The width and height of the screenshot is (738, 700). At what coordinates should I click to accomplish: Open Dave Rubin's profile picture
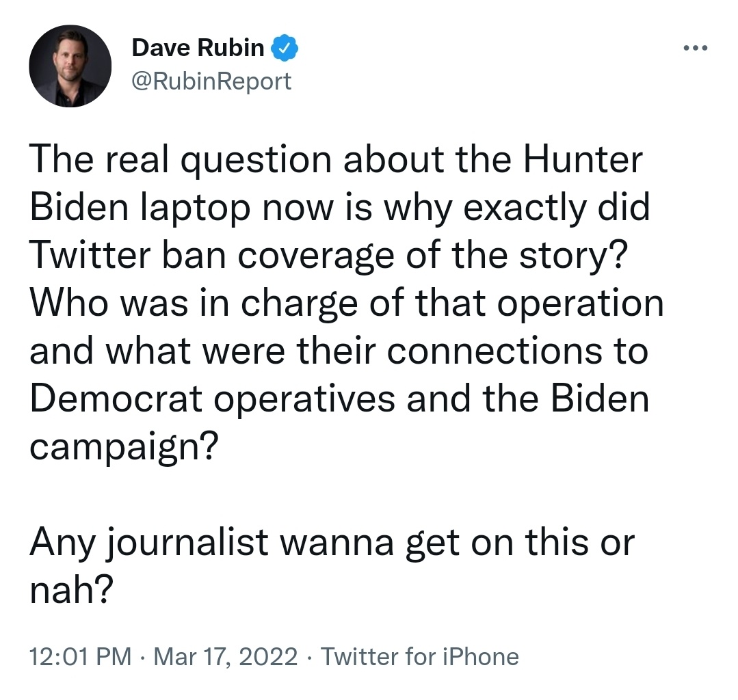click(x=70, y=66)
